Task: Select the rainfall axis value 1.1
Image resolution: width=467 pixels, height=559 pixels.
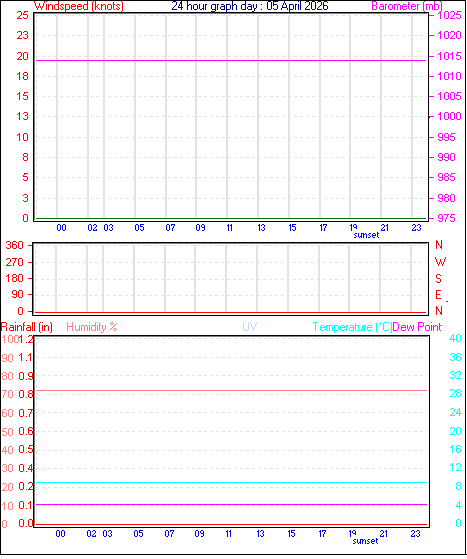Action: tap(25, 357)
